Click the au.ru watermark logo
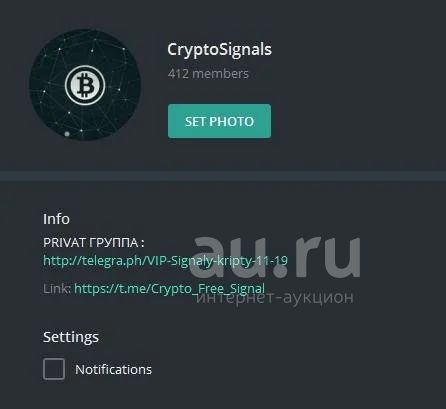This screenshot has width=446, height=409. click(275, 257)
